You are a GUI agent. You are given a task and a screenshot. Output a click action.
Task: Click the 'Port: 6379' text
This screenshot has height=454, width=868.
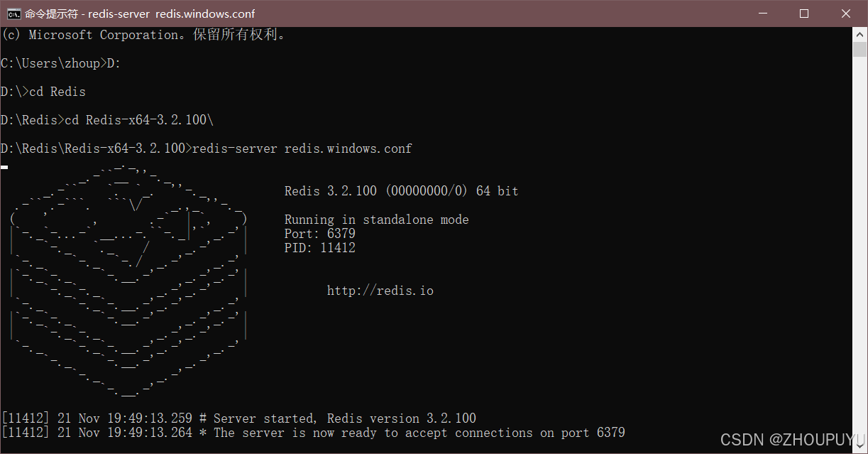click(320, 234)
